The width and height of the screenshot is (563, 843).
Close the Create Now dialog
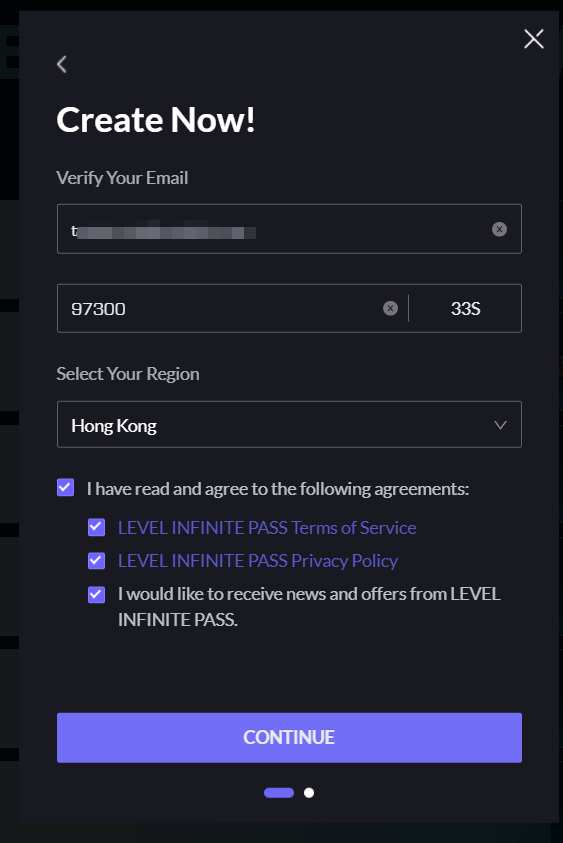coord(533,39)
